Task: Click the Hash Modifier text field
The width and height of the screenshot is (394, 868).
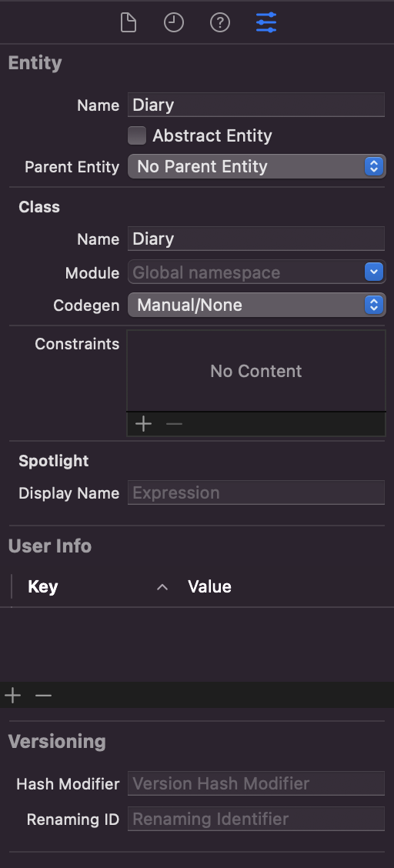Action: [x=256, y=783]
